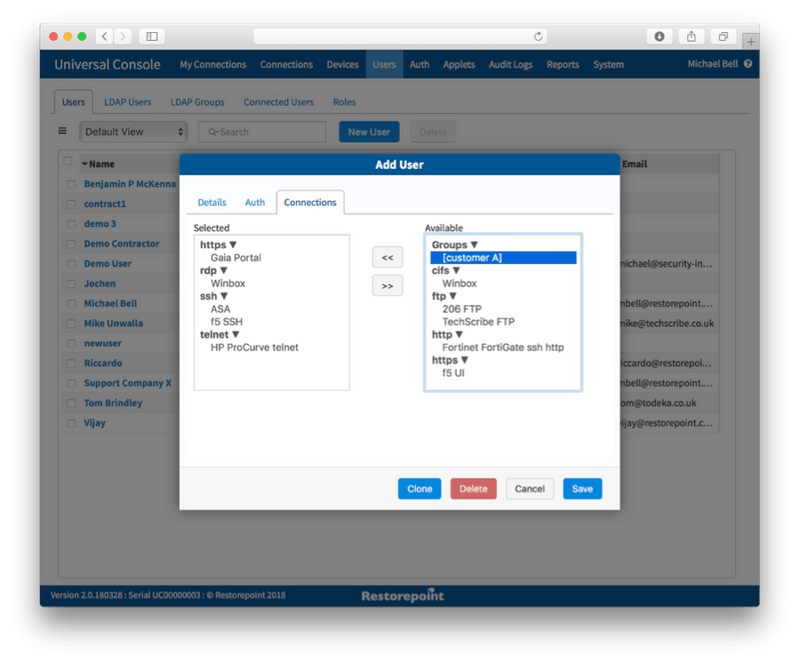
Task: Click the New User button
Action: pos(369,132)
